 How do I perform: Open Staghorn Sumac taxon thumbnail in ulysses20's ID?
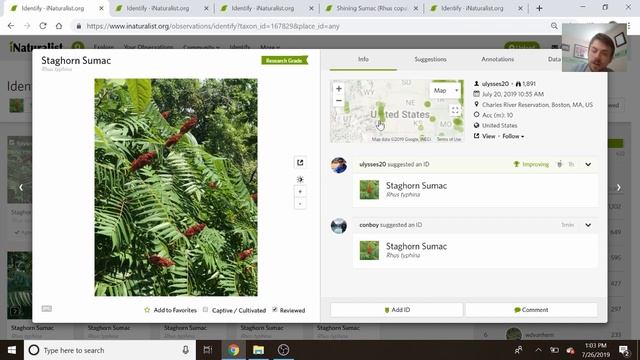369,190
